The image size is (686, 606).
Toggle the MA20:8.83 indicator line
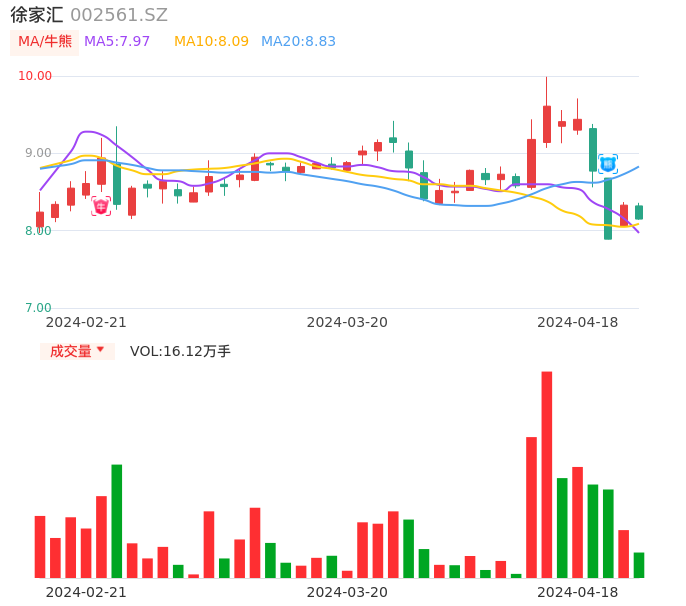click(298, 42)
